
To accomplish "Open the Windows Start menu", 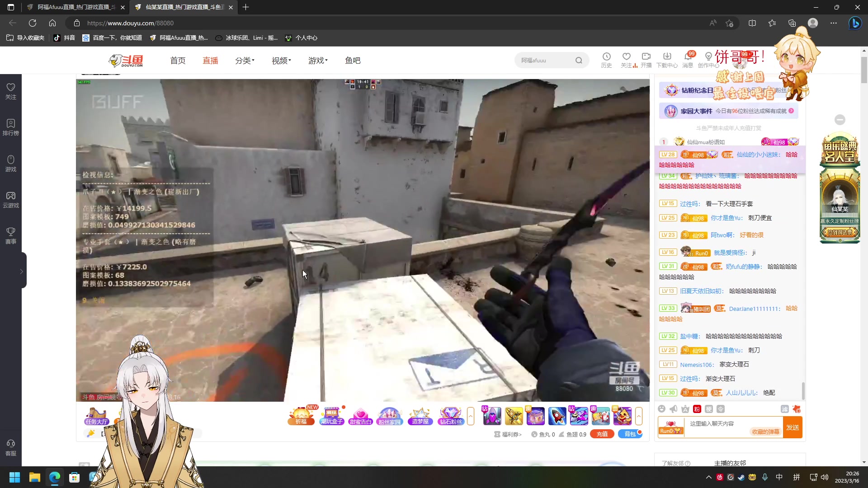I will pyautogui.click(x=14, y=477).
